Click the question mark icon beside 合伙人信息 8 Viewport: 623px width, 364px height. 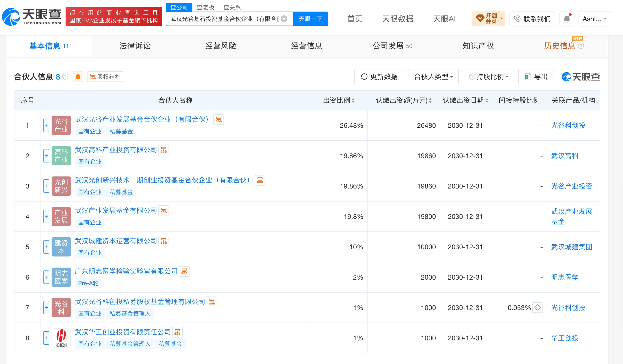point(65,77)
